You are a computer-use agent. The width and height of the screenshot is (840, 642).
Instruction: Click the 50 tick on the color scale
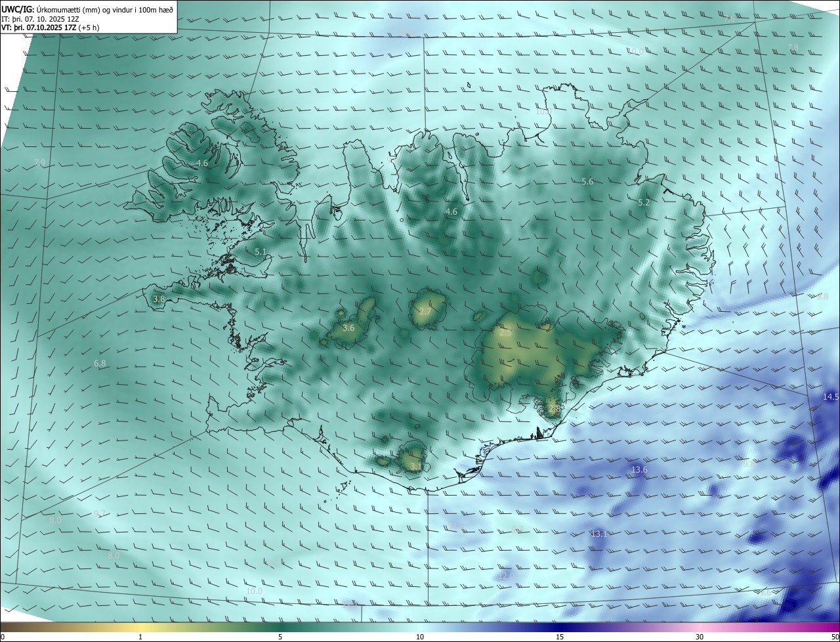[835, 637]
